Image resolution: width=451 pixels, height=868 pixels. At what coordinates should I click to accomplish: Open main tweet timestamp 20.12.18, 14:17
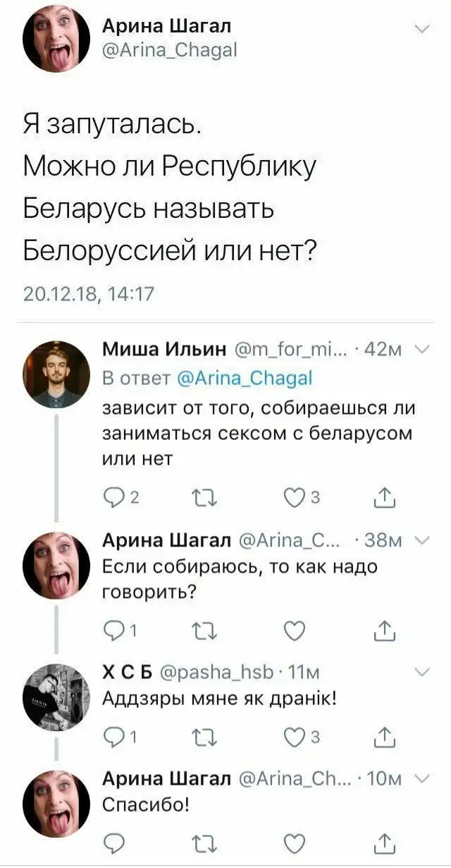tap(88, 293)
